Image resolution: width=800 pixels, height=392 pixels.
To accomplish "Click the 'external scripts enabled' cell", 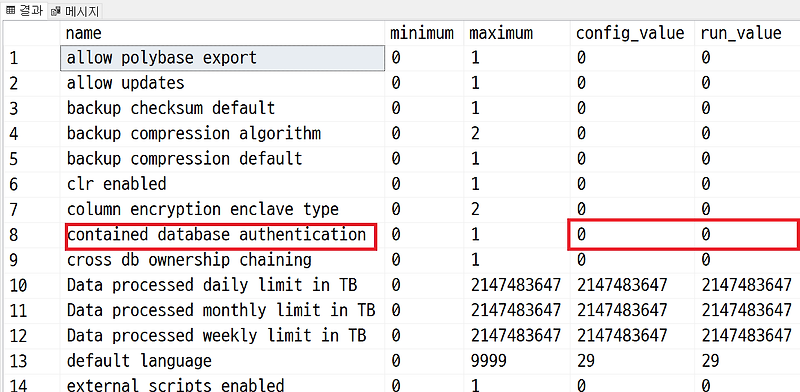I will (222, 384).
